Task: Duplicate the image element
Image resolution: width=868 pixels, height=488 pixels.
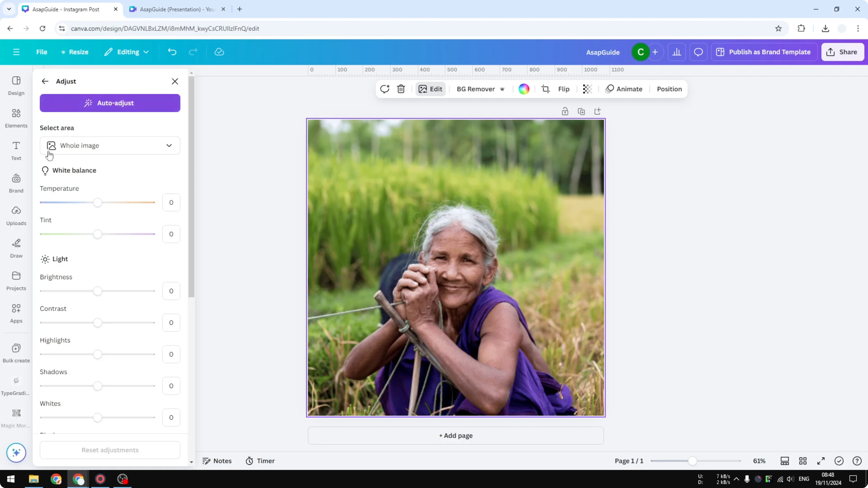Action: 581,111
